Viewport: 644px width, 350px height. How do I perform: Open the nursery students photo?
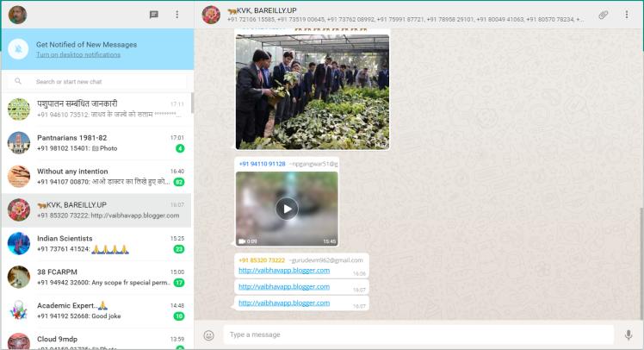tap(313, 91)
